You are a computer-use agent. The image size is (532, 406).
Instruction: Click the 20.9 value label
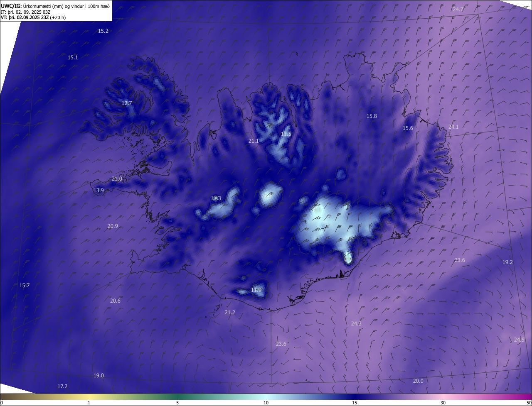113,226
